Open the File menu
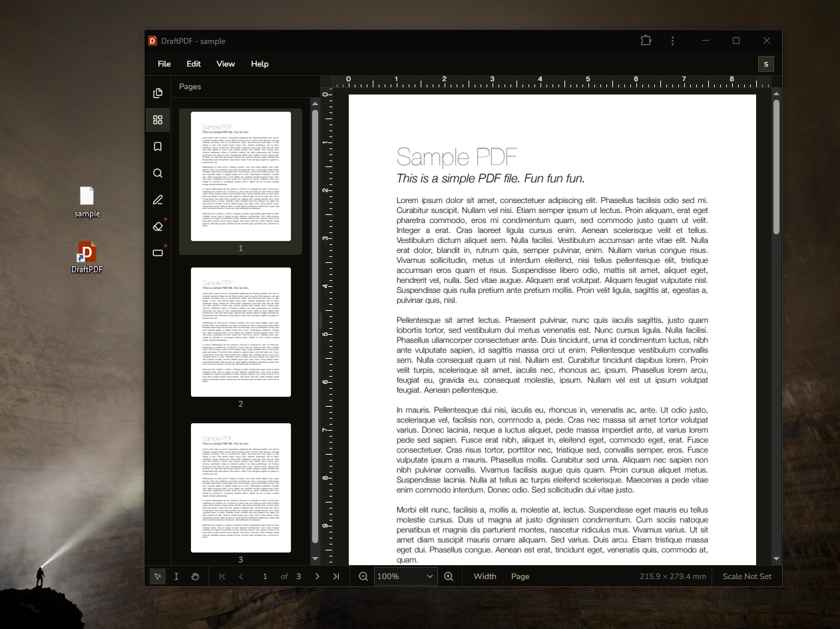 [x=164, y=64]
